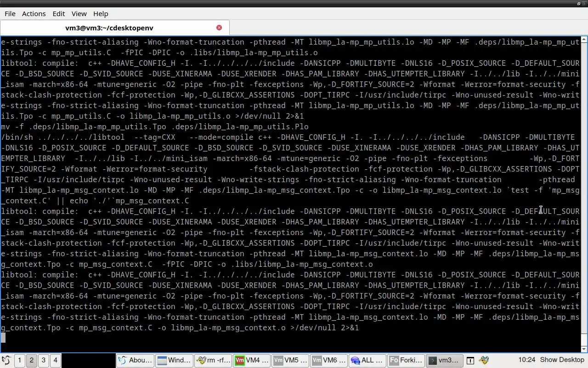
Task: Click '/bin/sh ../../../../libtool' text
Action: click(x=63, y=137)
